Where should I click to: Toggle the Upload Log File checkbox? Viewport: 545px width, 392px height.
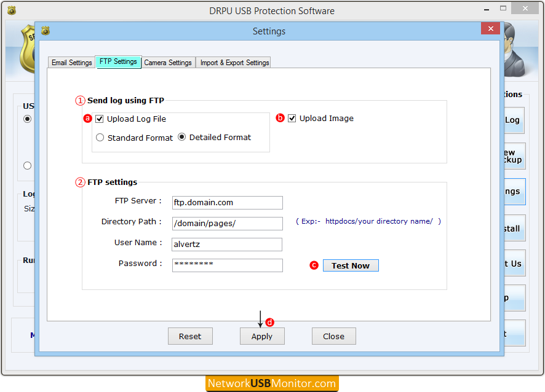pos(100,119)
